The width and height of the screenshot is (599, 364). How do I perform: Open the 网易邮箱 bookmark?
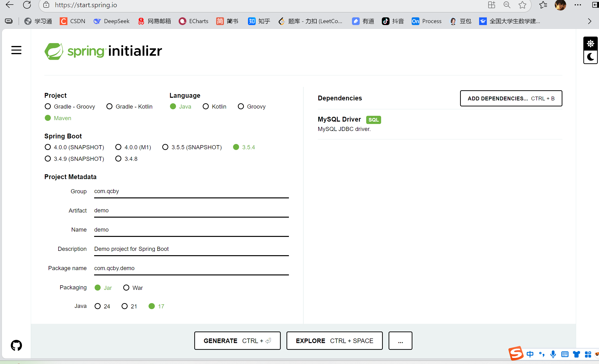(x=154, y=21)
